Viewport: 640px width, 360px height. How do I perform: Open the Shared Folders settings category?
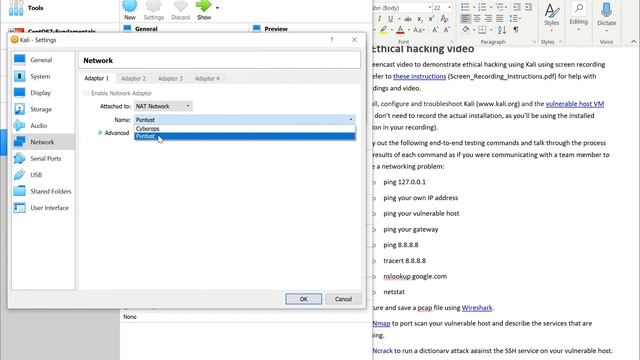[x=51, y=191]
